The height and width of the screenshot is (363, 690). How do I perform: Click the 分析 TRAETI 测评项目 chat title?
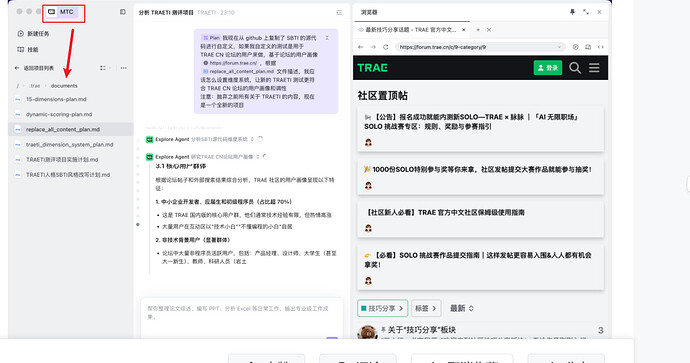pyautogui.click(x=166, y=12)
